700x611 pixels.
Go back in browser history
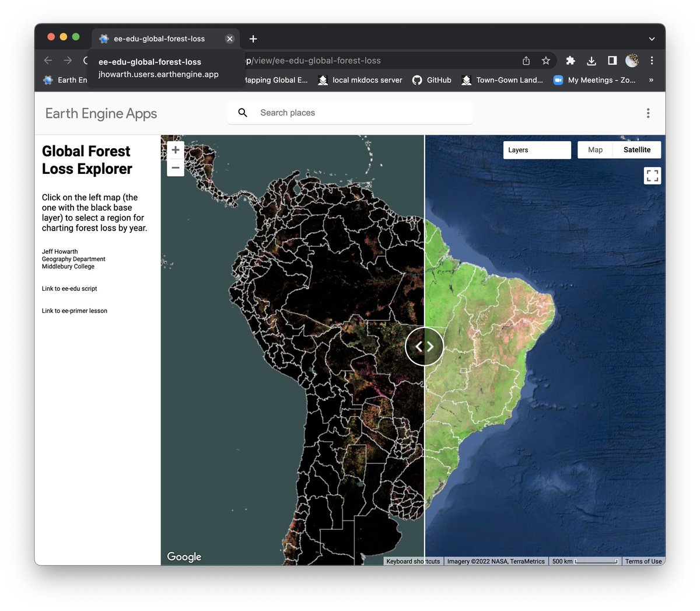[48, 60]
